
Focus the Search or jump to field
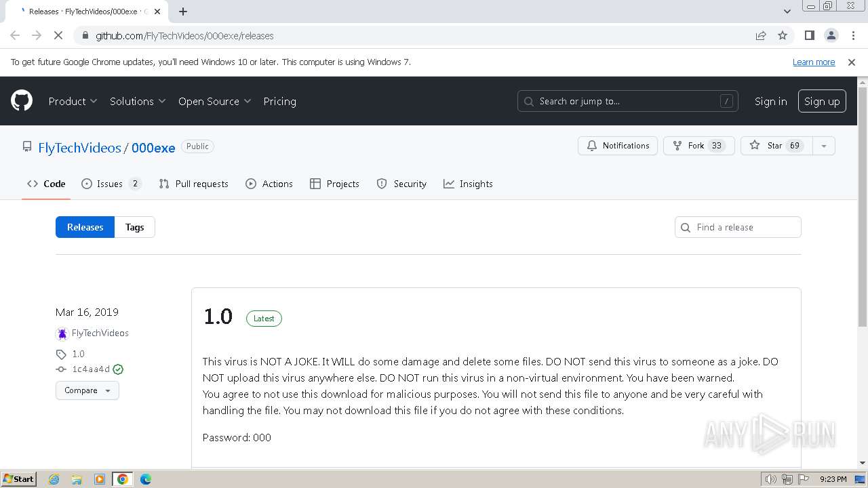click(627, 101)
